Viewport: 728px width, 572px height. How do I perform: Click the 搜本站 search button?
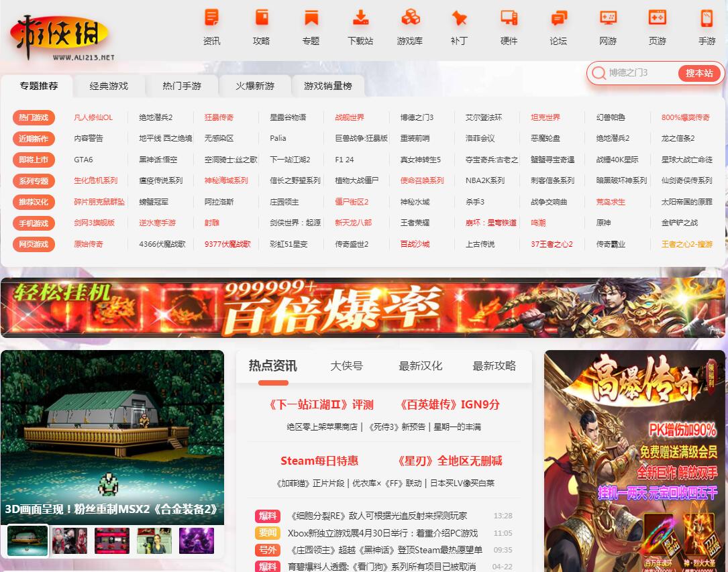(x=699, y=73)
